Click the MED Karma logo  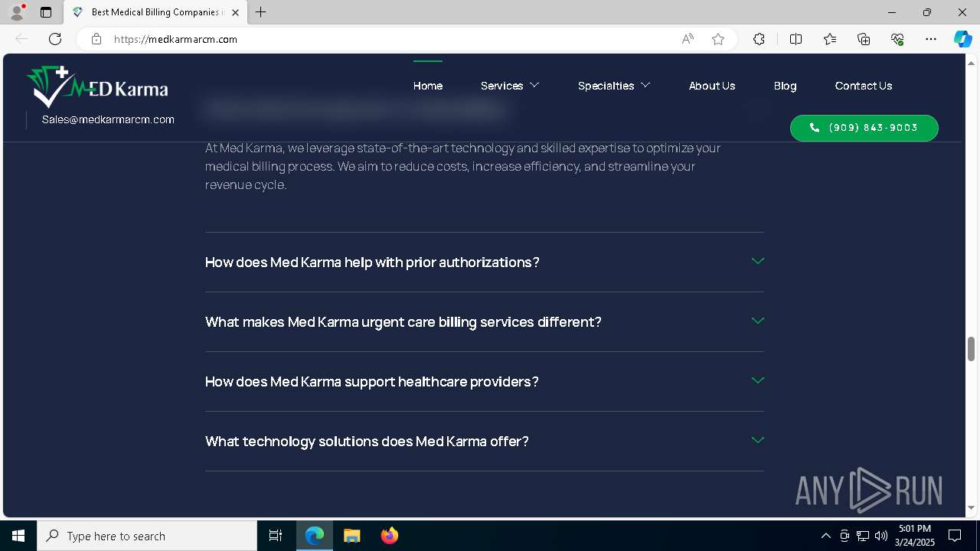point(97,86)
